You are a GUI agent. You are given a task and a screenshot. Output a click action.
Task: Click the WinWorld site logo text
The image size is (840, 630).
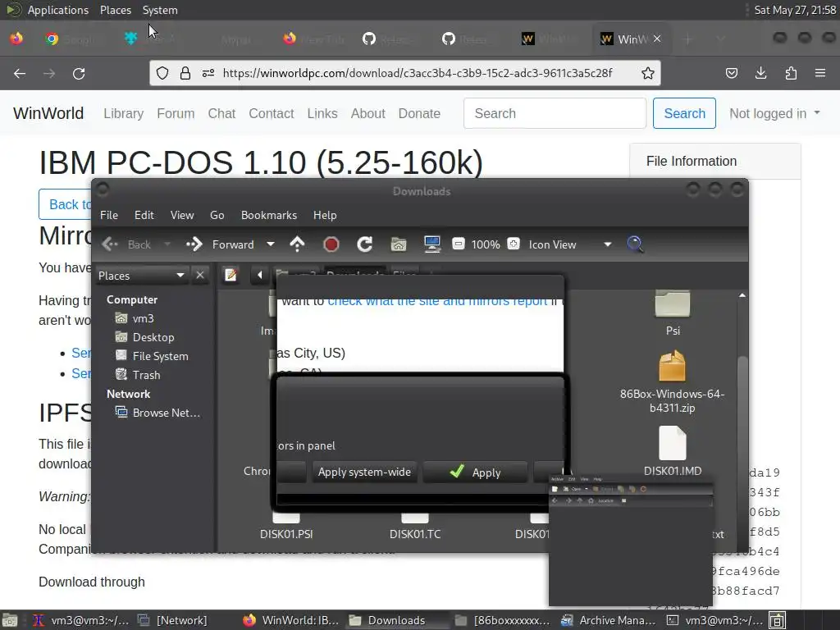tap(48, 113)
